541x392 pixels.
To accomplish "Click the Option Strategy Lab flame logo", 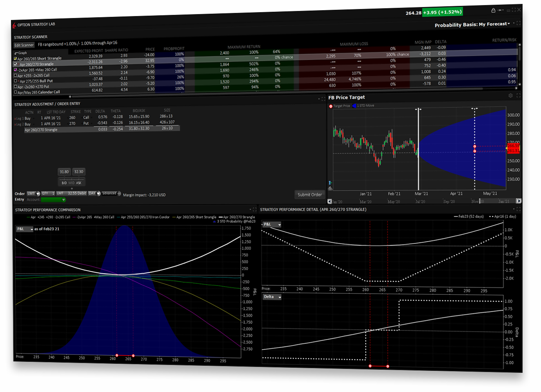I will tap(14, 24).
